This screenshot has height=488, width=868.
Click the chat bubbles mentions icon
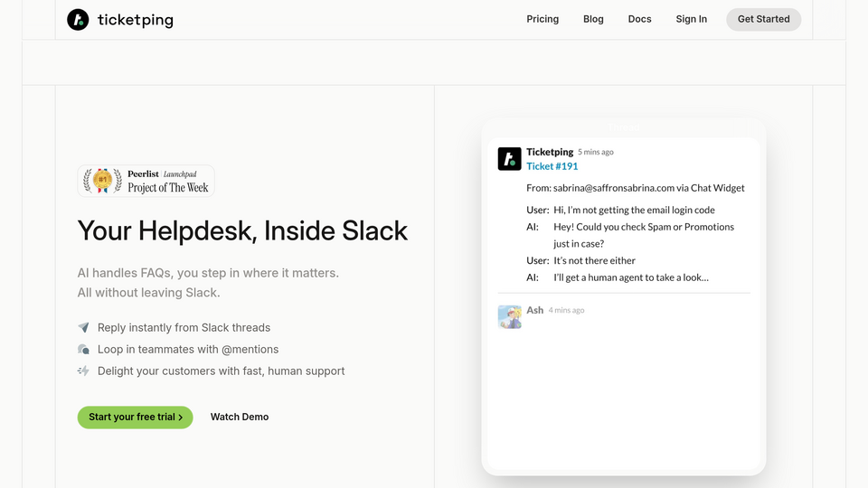(x=83, y=349)
